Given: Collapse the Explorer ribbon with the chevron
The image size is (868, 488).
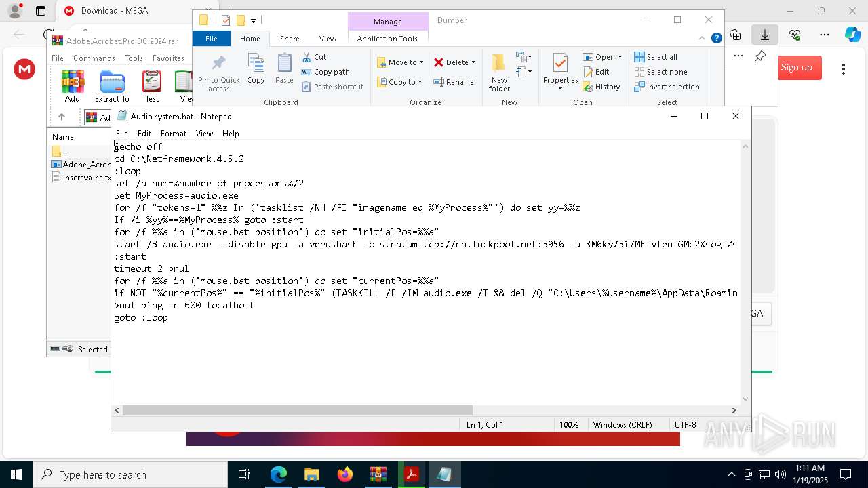Looking at the screenshot, I should (x=703, y=38).
